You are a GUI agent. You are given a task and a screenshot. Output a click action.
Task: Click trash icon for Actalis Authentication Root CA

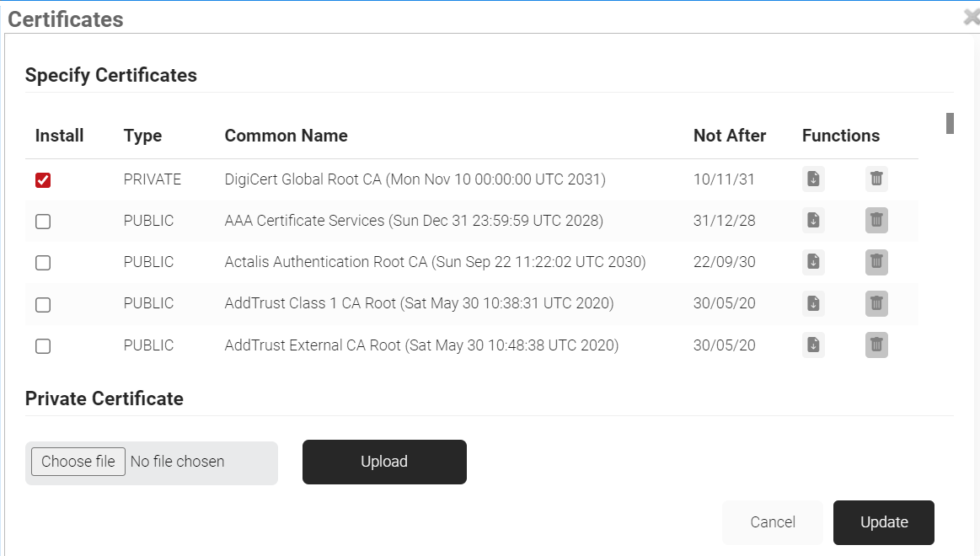click(876, 261)
